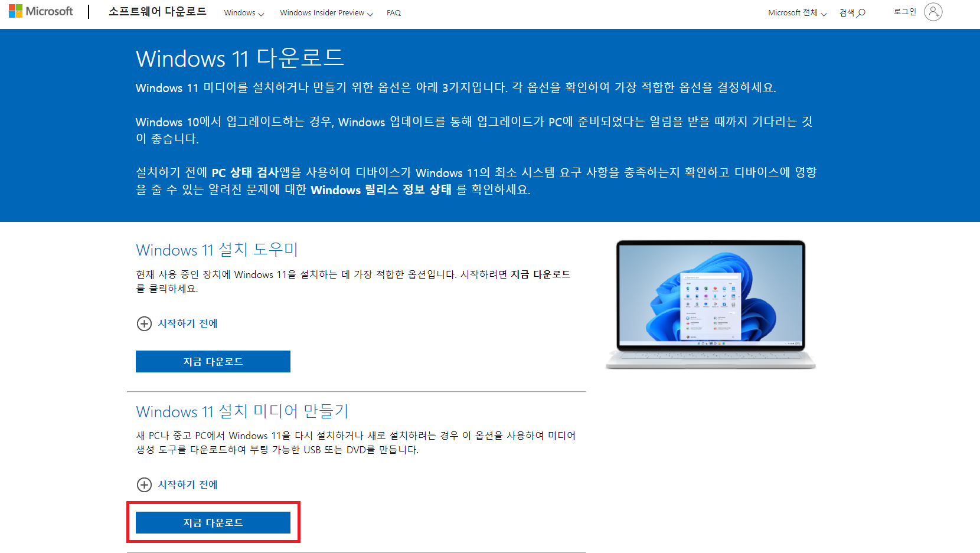Click 시작하기 전에 text under 설치 미디어 만들기

point(188,485)
